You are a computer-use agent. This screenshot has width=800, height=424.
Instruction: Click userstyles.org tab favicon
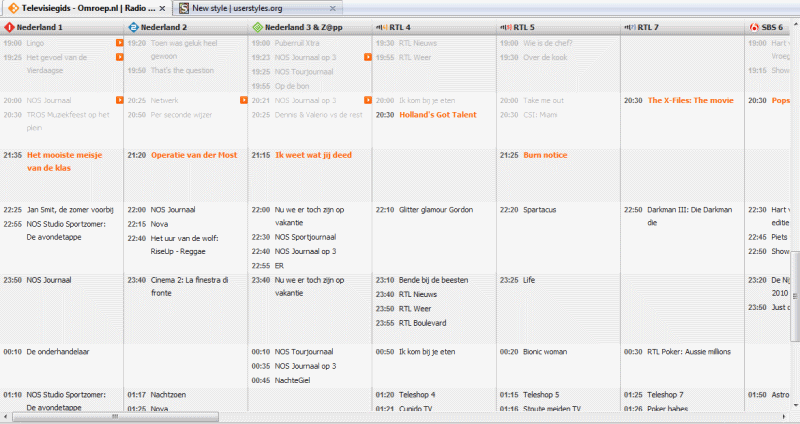point(184,8)
